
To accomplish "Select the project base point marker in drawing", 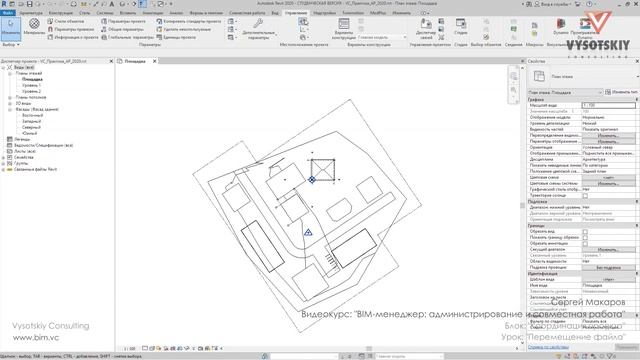I will (x=312, y=180).
